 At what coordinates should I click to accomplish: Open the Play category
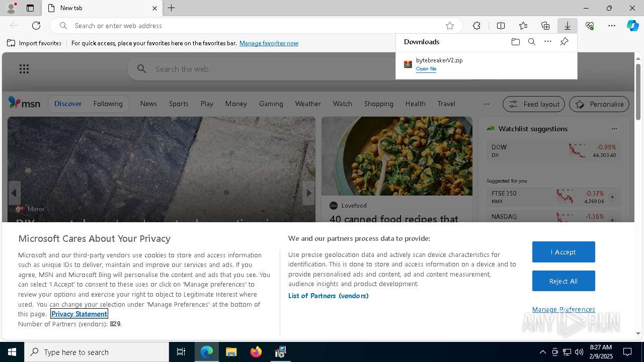207,104
